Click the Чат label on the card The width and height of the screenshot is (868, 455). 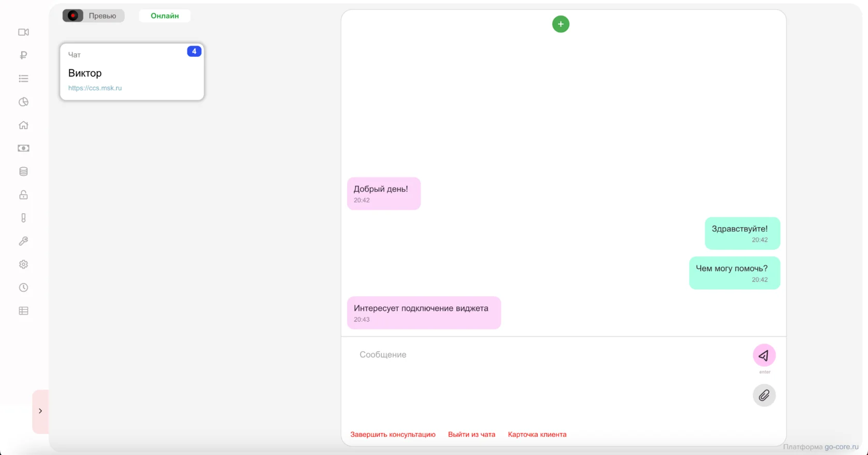click(x=74, y=55)
